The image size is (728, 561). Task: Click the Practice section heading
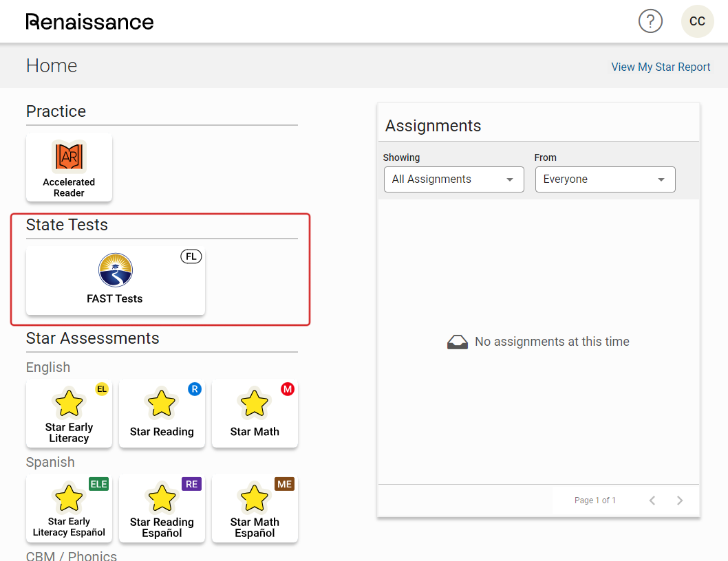56,111
